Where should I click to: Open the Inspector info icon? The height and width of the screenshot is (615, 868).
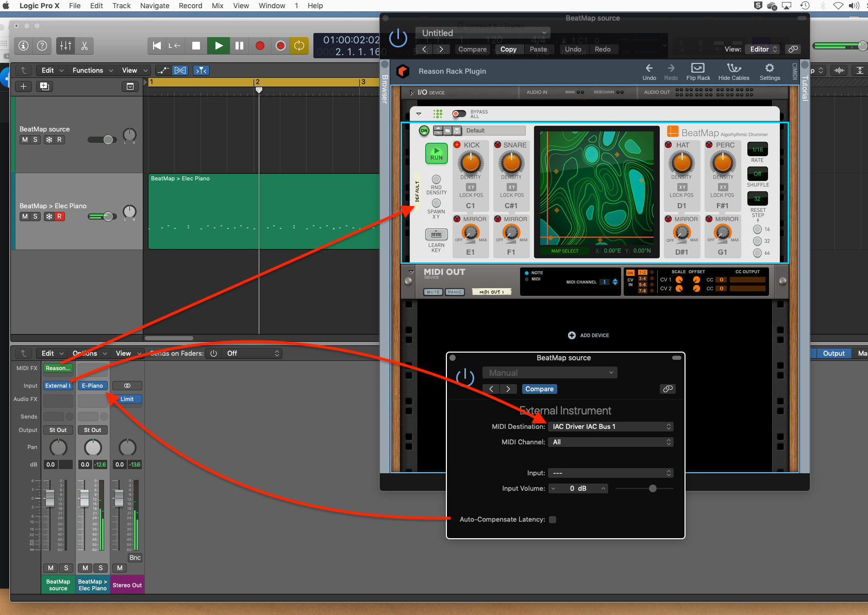click(x=24, y=45)
